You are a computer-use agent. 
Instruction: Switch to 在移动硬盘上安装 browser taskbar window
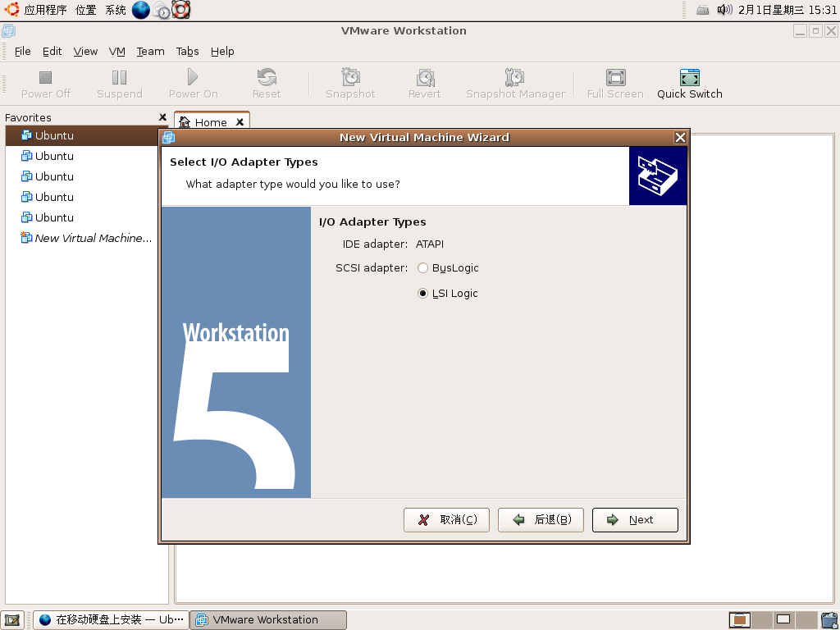point(111,620)
